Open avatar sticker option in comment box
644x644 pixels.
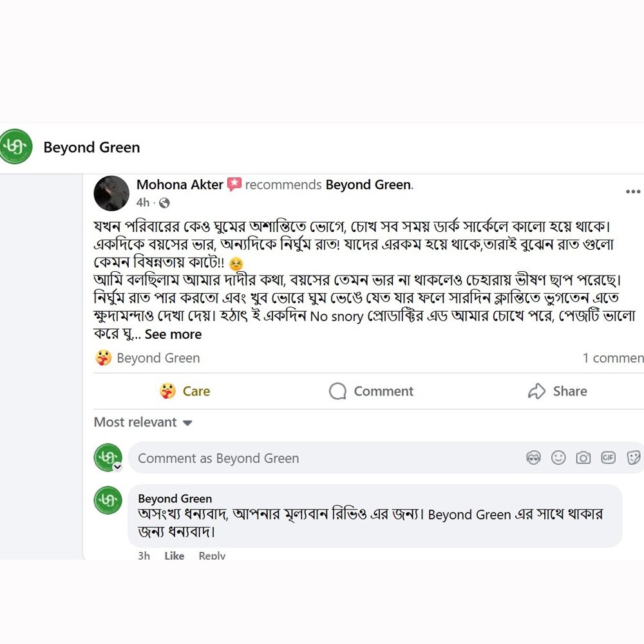click(533, 458)
